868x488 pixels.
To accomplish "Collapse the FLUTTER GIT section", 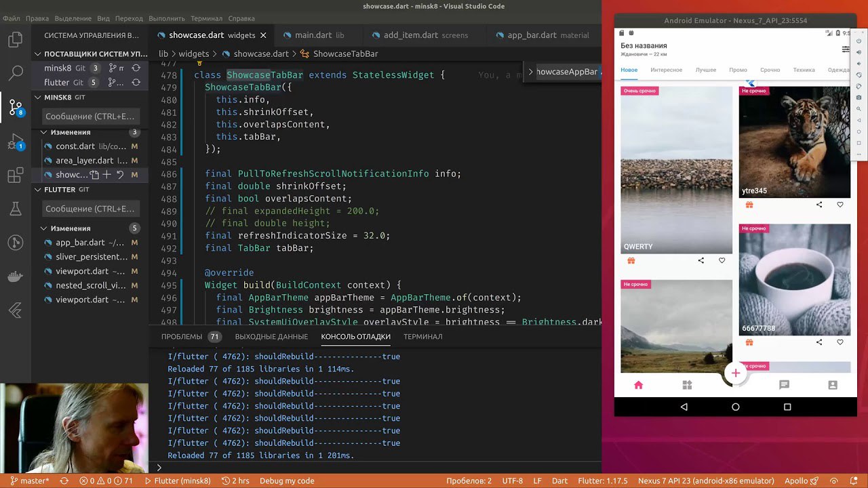I will [x=39, y=190].
